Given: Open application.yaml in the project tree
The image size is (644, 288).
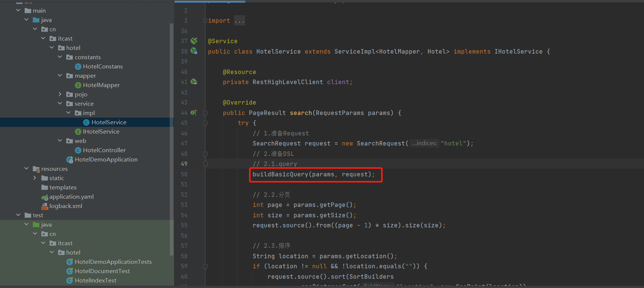Looking at the screenshot, I should point(71,197).
